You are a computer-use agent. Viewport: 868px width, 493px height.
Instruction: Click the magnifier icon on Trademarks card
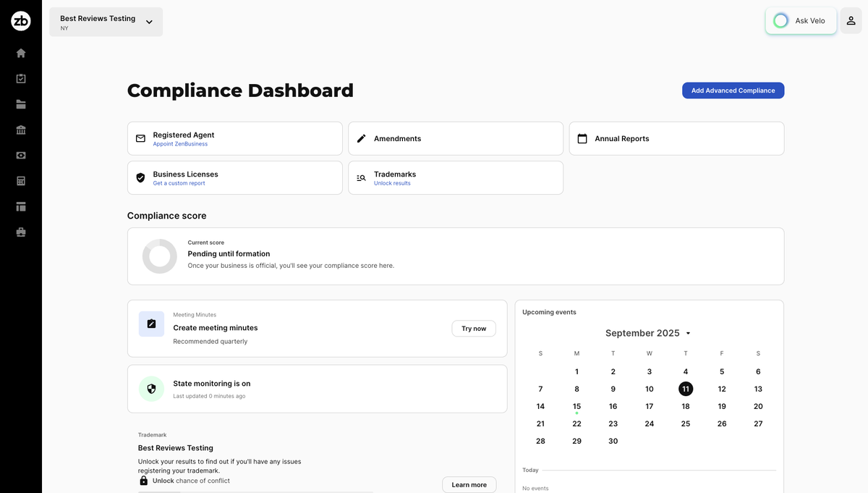361,177
